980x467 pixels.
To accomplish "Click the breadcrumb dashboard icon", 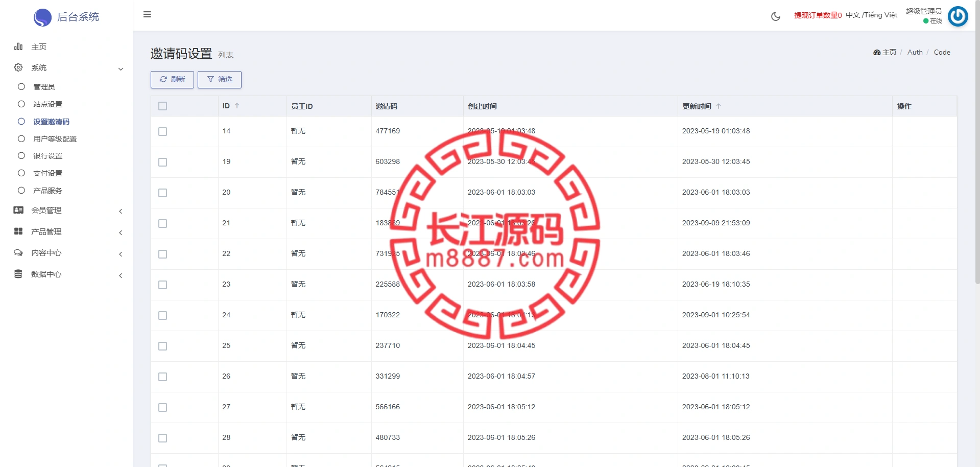I will [x=877, y=53].
